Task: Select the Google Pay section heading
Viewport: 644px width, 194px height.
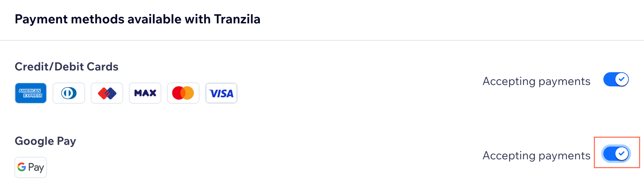Action: (45, 141)
